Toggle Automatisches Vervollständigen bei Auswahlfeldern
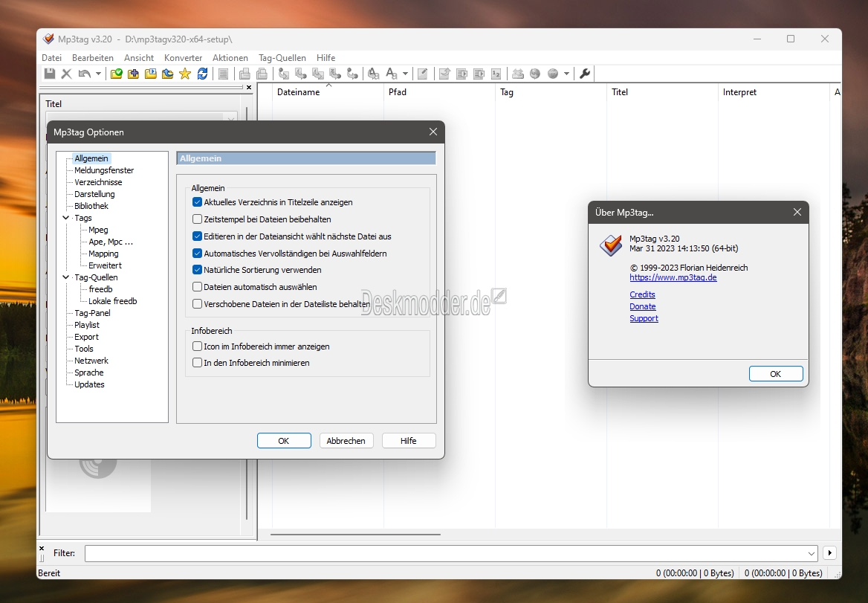Viewport: 868px width, 603px height. [x=197, y=253]
